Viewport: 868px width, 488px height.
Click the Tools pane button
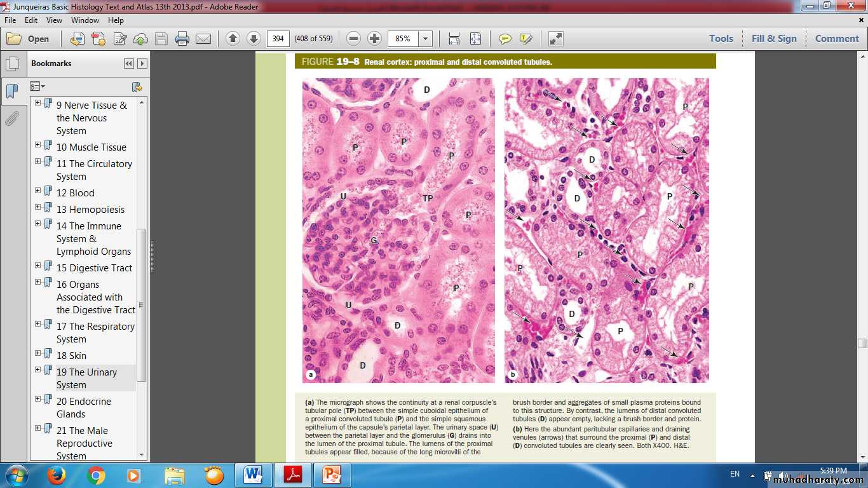pos(721,39)
